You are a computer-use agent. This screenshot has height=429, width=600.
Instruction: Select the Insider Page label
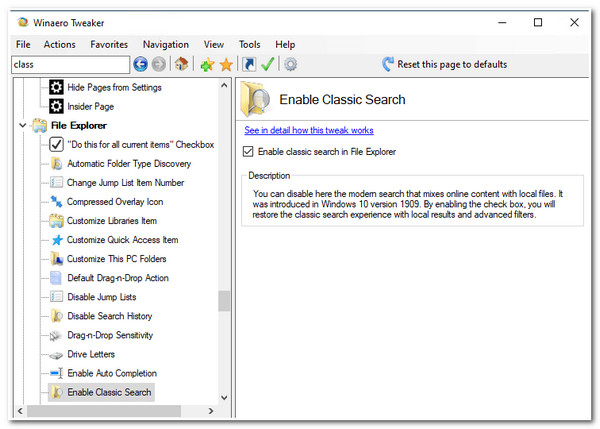(x=91, y=106)
